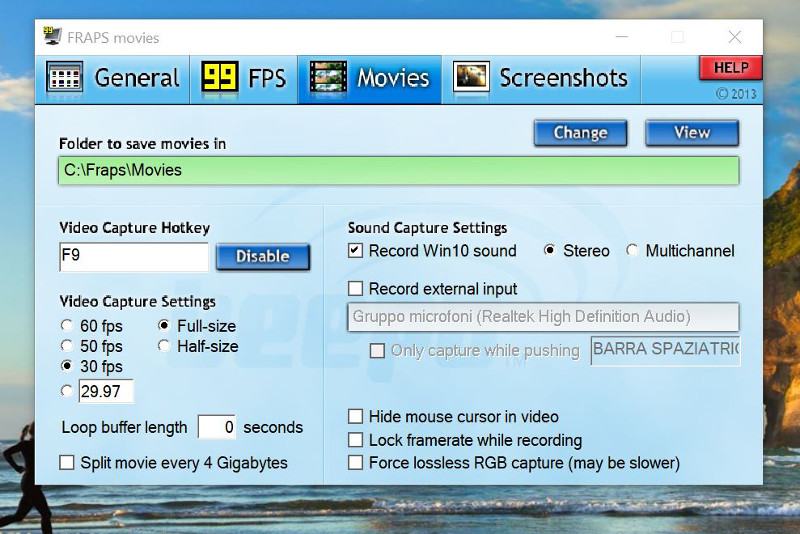Select Multichannel sound recording
The image size is (800, 534).
point(681,250)
